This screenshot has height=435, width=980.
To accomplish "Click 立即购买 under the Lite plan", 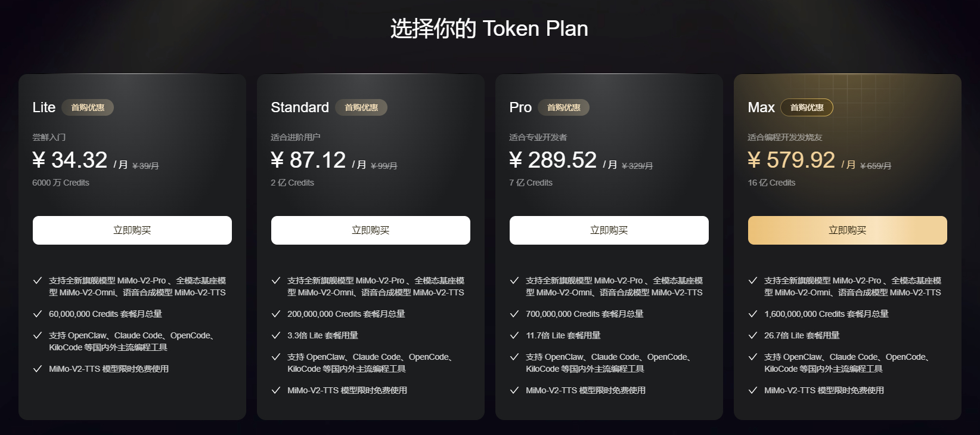I will [x=132, y=230].
